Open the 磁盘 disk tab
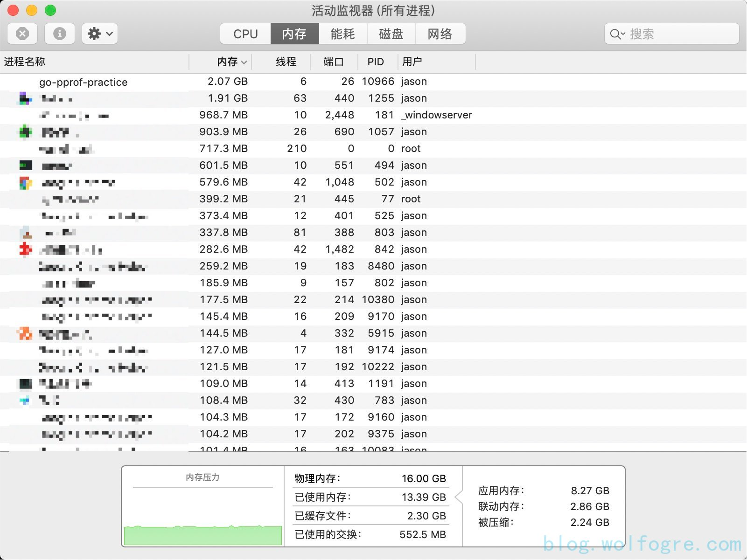The width and height of the screenshot is (747, 560). (x=391, y=34)
